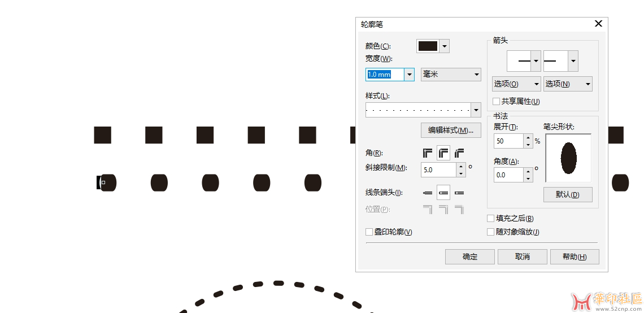Open the start arrowhead dropdown arrow
The width and height of the screenshot is (644, 313).
coord(536,61)
